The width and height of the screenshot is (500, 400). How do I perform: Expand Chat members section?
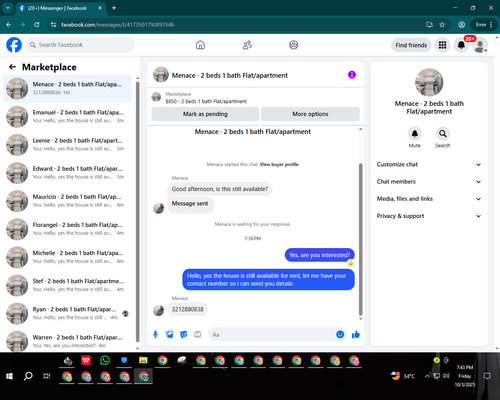pyautogui.click(x=429, y=182)
